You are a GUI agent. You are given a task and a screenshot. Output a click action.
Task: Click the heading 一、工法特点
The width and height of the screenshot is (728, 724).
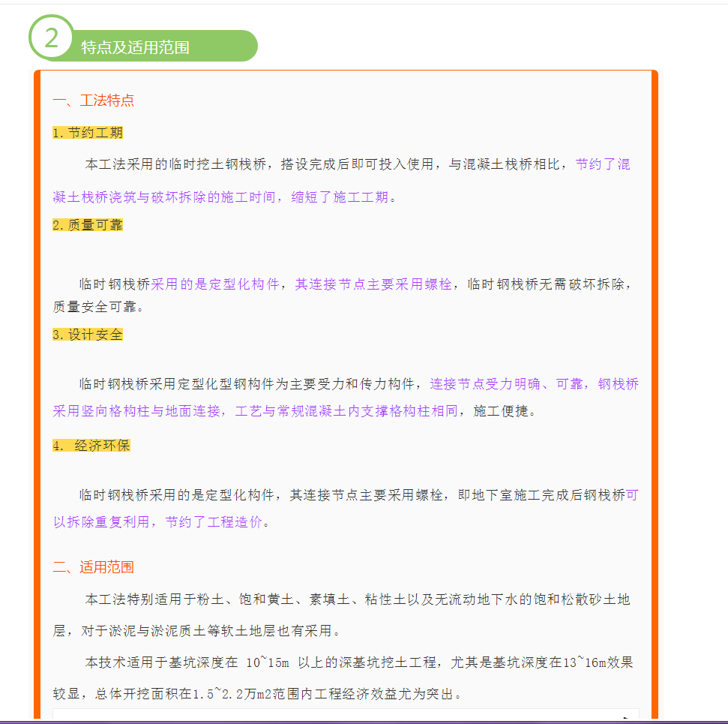(93, 101)
